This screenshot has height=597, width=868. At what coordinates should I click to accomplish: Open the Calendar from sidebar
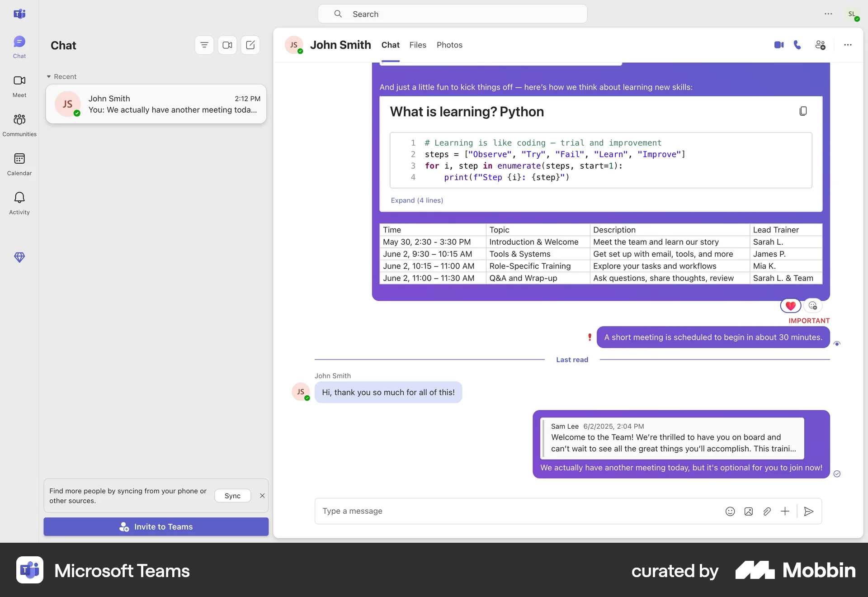(x=19, y=164)
